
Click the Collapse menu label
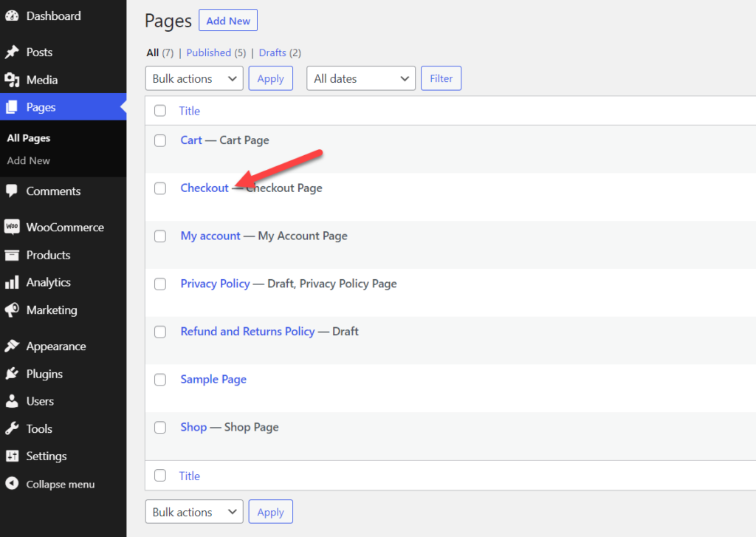coord(61,484)
